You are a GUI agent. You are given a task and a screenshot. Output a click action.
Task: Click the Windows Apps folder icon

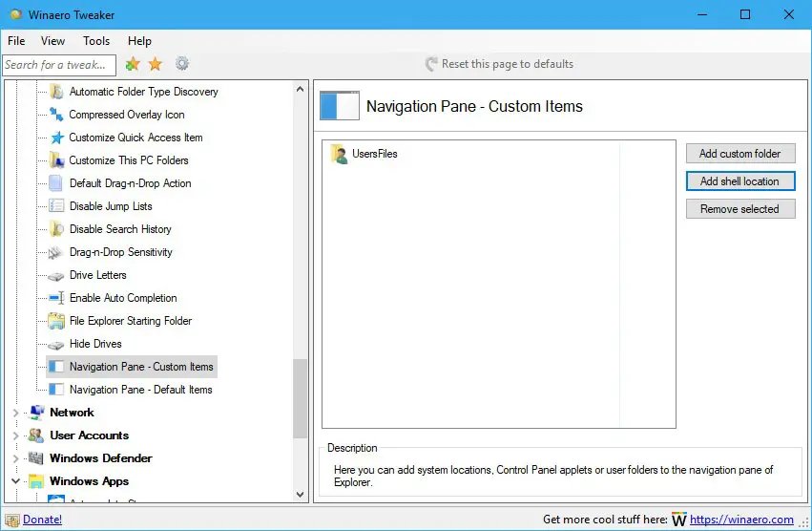(x=36, y=481)
